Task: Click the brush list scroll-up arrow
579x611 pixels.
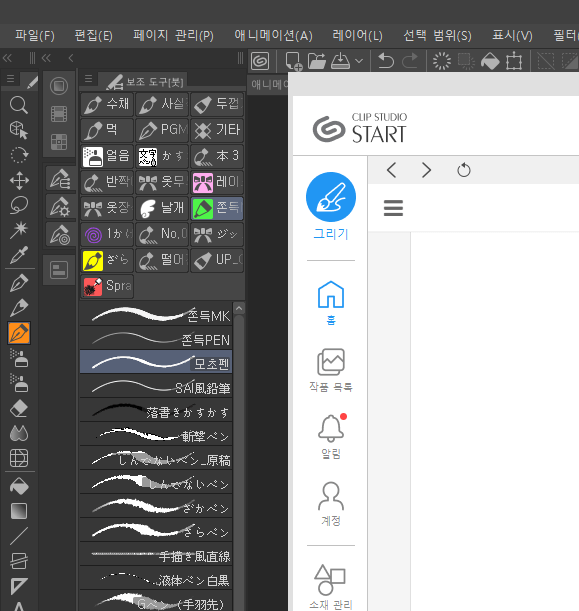Action: pyautogui.click(x=239, y=308)
